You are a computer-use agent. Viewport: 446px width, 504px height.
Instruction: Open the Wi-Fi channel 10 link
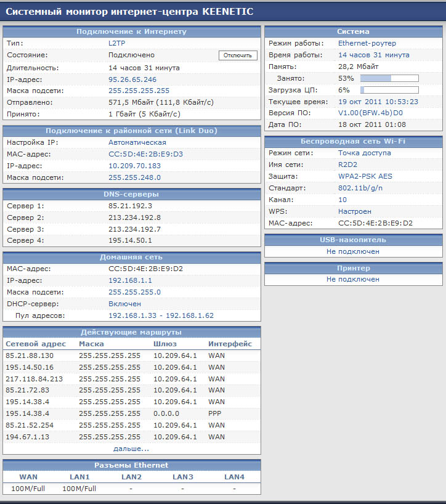(x=343, y=200)
